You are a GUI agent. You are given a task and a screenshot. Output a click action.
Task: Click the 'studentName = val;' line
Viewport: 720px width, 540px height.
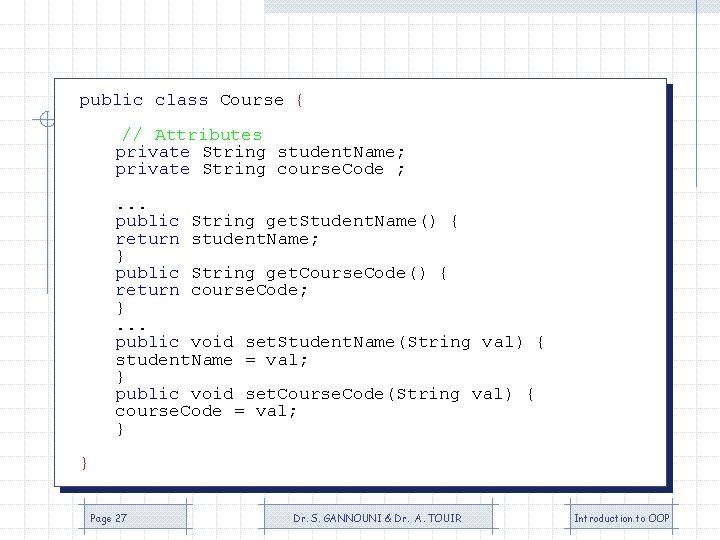click(211, 360)
